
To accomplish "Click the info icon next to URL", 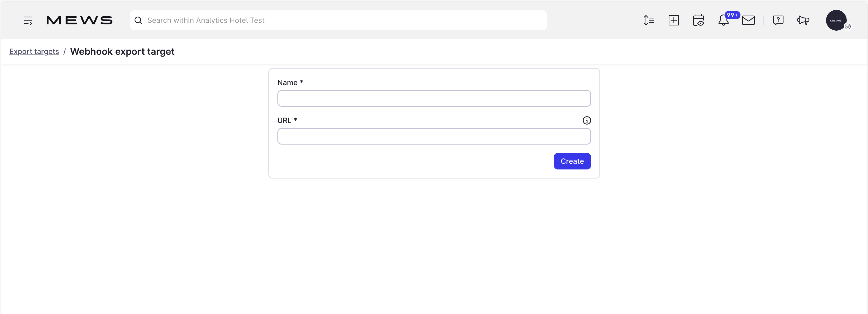I will click(587, 120).
